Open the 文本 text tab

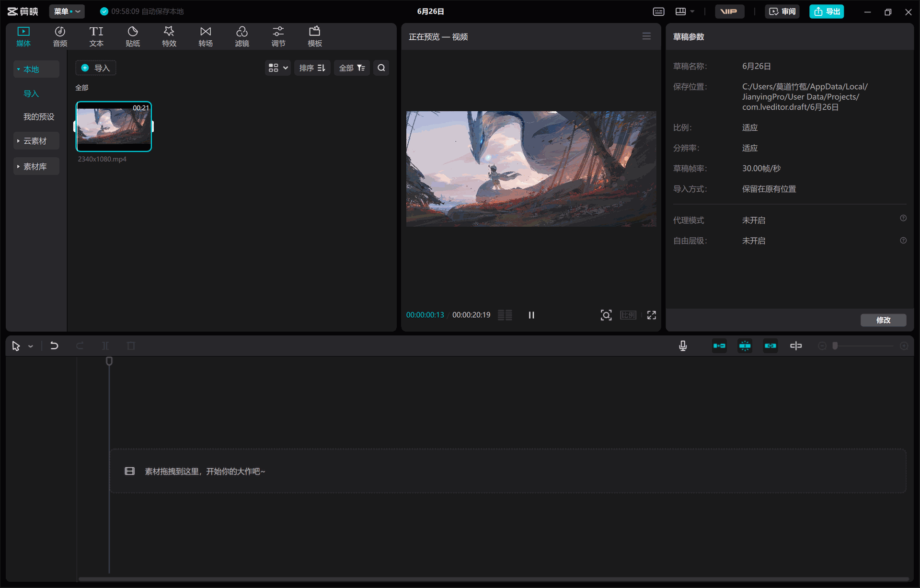96,36
